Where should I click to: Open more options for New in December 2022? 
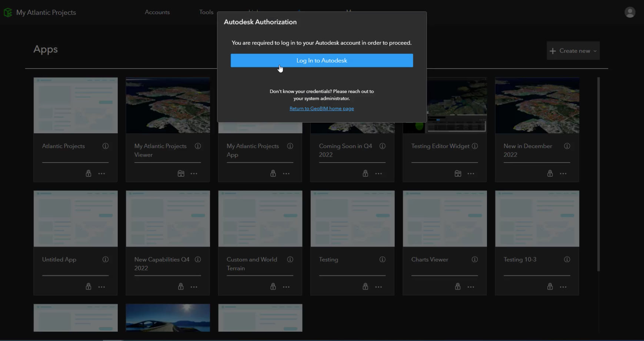coord(563,174)
